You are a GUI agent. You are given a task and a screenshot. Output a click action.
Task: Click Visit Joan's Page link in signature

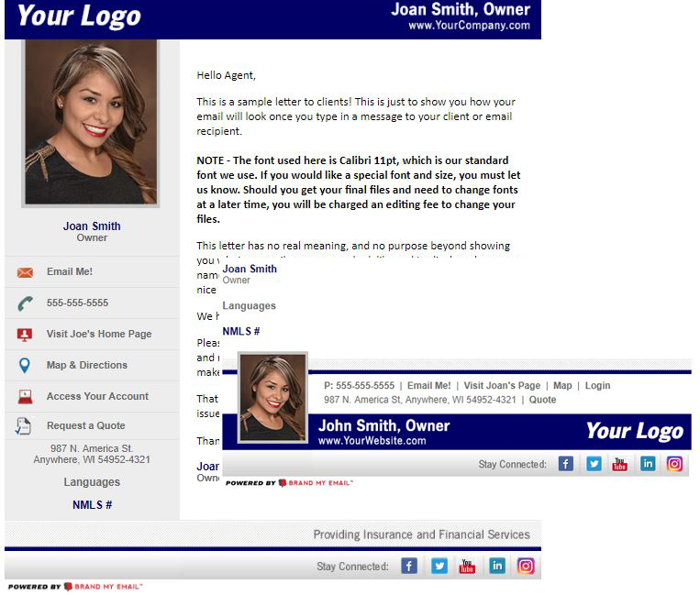coord(502,386)
